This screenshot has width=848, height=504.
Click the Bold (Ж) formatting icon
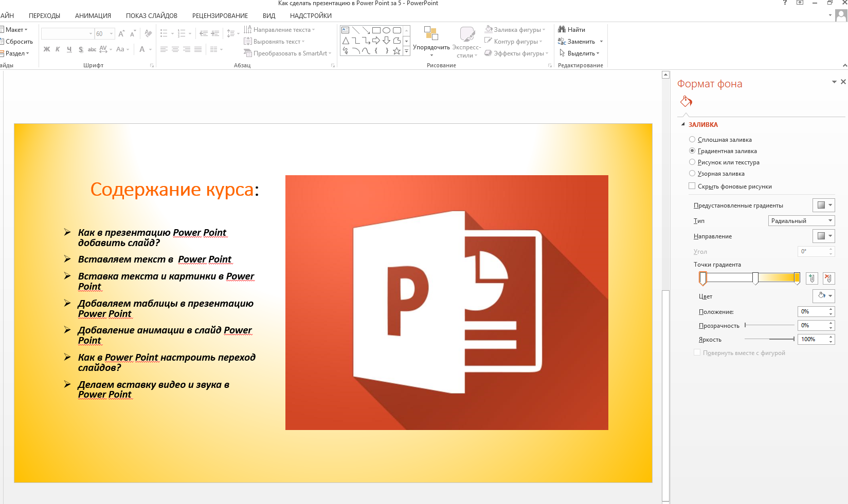(x=47, y=49)
